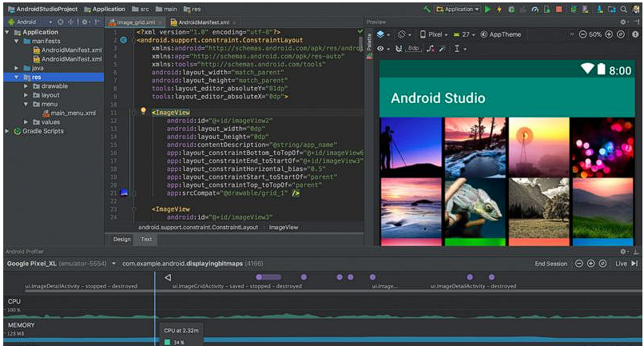Click src breadcrumb in navigation bar

point(141,9)
